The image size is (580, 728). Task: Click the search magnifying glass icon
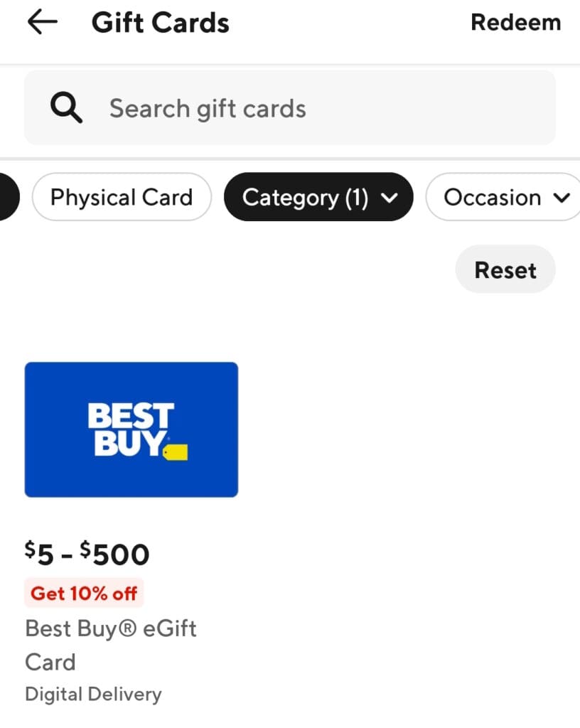coord(65,107)
